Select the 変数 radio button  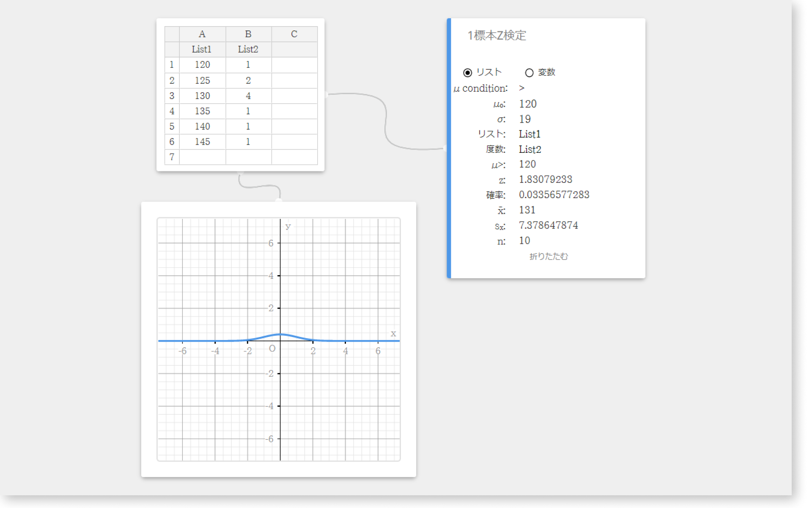pyautogui.click(x=529, y=72)
